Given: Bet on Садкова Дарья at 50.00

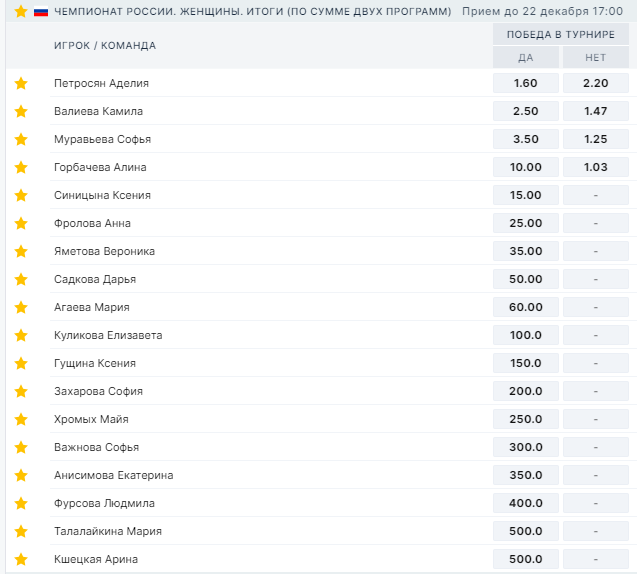Looking at the screenshot, I should 526,279.
